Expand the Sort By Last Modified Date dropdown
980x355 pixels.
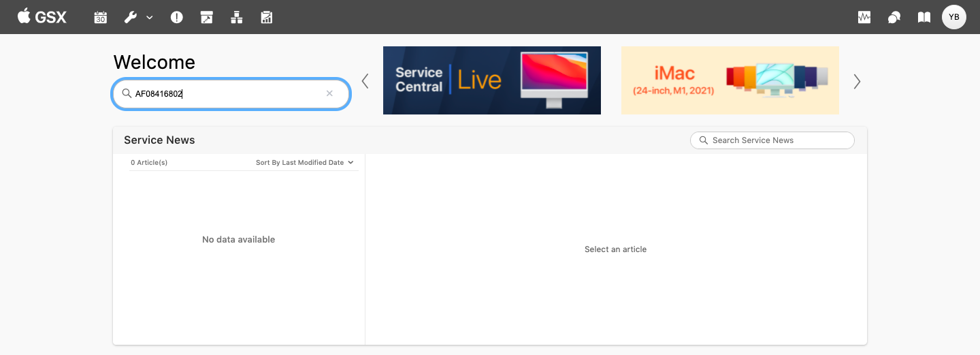coord(305,162)
